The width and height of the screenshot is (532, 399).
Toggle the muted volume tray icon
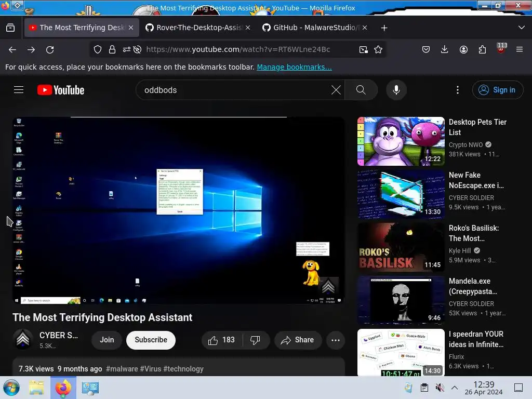[x=440, y=388]
